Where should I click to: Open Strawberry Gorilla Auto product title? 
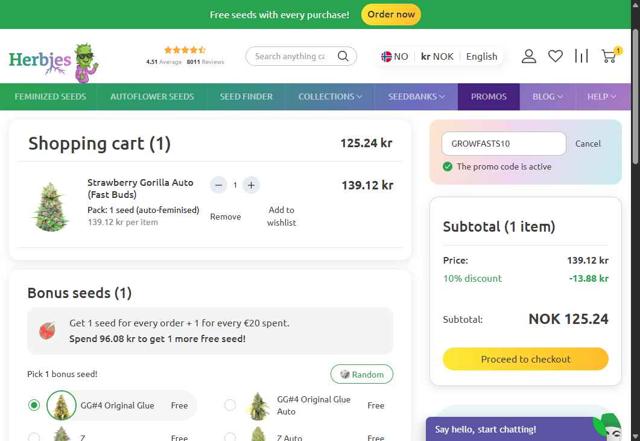140,188
